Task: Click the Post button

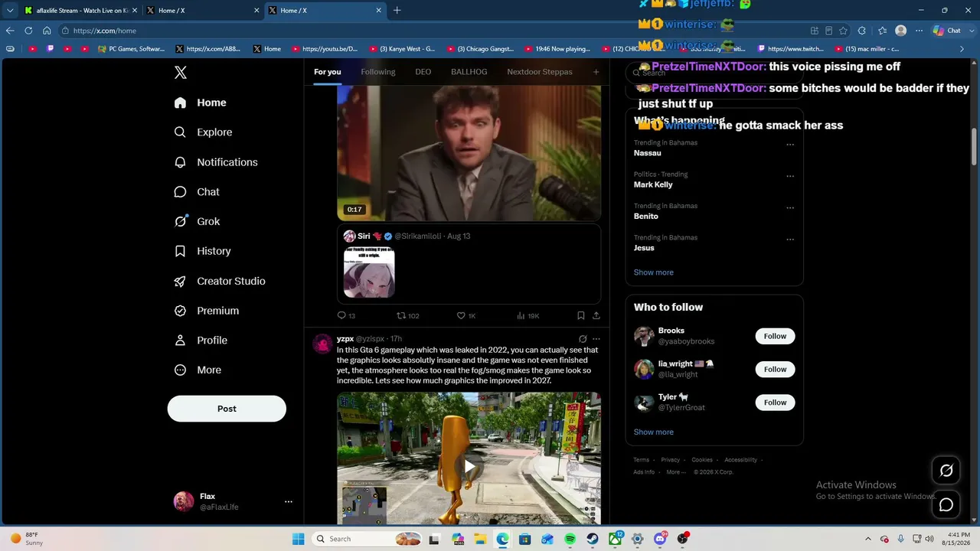Action: [x=227, y=409]
